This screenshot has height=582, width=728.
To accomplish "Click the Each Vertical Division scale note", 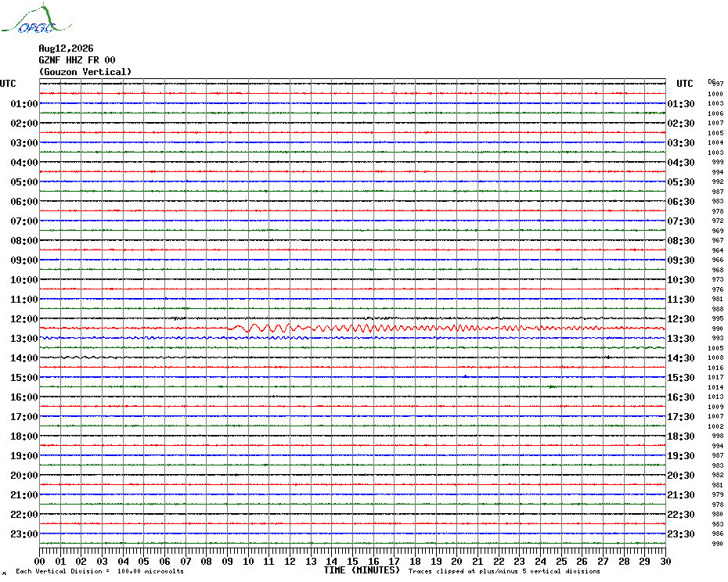I will coord(100,571).
